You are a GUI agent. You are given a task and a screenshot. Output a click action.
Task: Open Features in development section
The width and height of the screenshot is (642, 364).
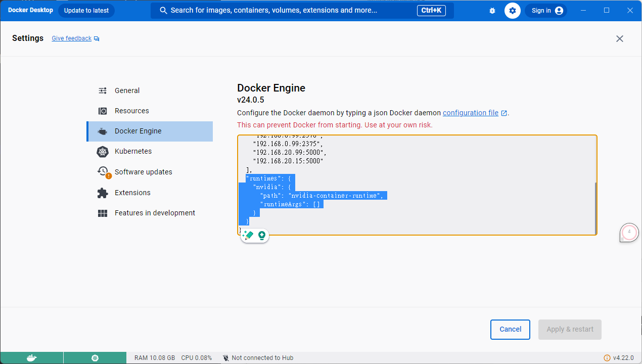point(155,213)
